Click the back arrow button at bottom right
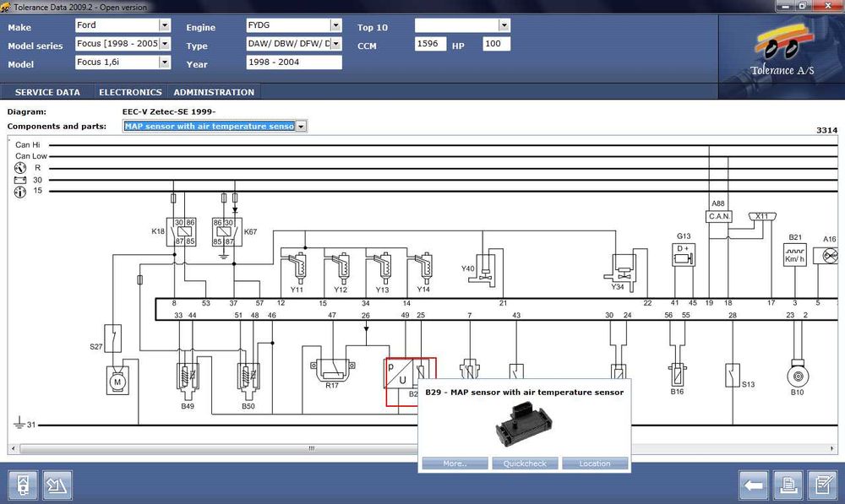This screenshot has width=845, height=504. click(x=753, y=485)
